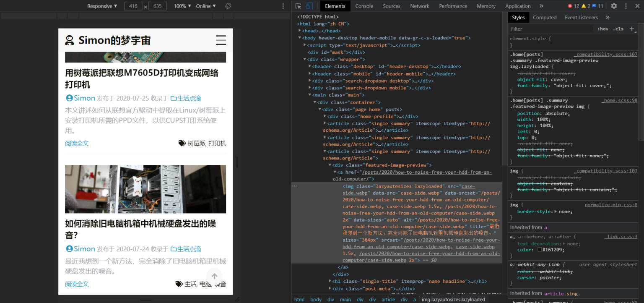The height and width of the screenshot is (303, 644).
Task: Click the viewport width input showing 416
Action: click(133, 6)
